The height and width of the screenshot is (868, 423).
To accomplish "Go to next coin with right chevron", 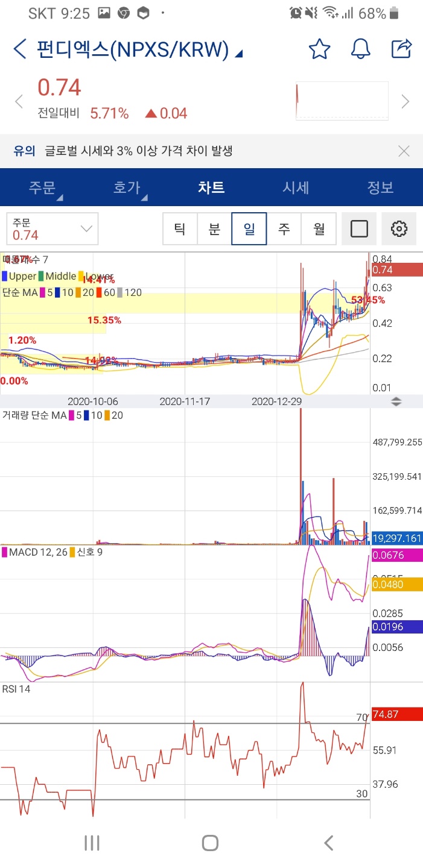I will pos(406,101).
